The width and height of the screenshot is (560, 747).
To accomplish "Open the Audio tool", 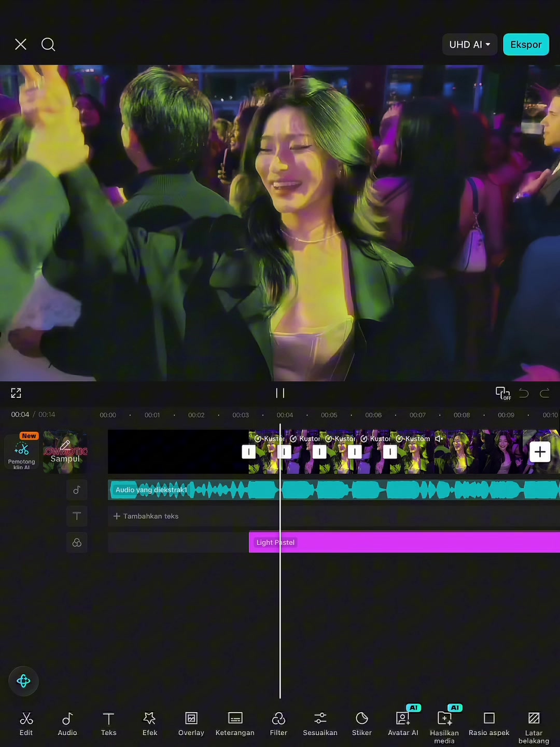I will click(67, 724).
